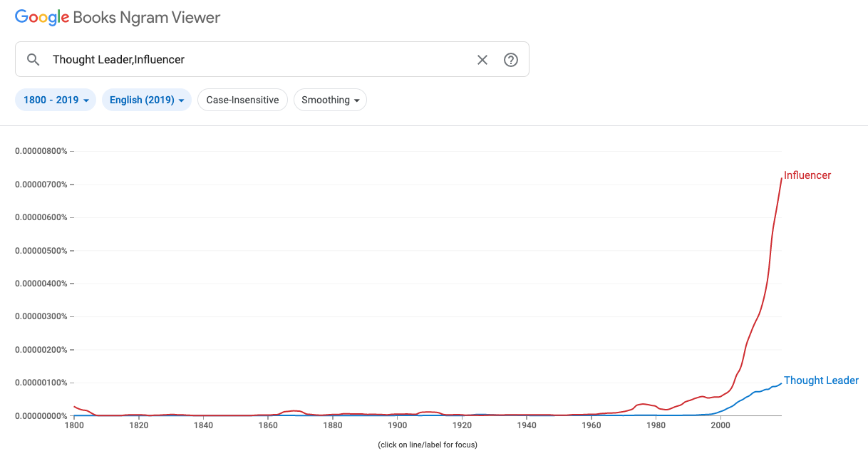The width and height of the screenshot is (868, 451).
Task: Click the search field containing Thought Leader,Influencer
Action: (272, 60)
